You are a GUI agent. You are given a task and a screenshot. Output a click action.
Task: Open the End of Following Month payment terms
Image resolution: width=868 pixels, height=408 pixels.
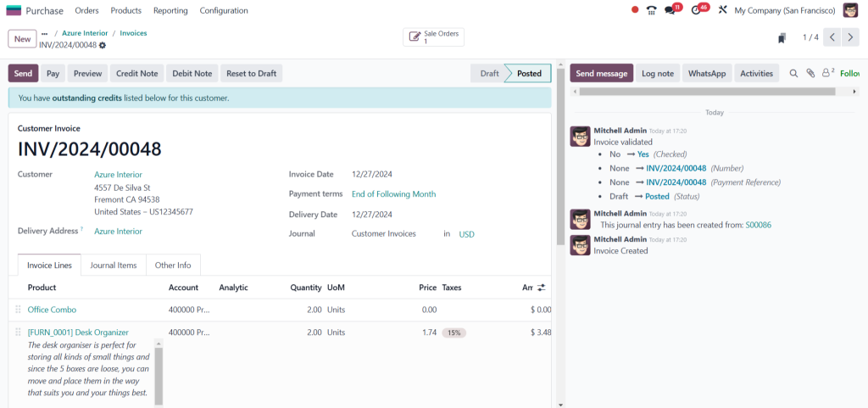click(x=393, y=194)
